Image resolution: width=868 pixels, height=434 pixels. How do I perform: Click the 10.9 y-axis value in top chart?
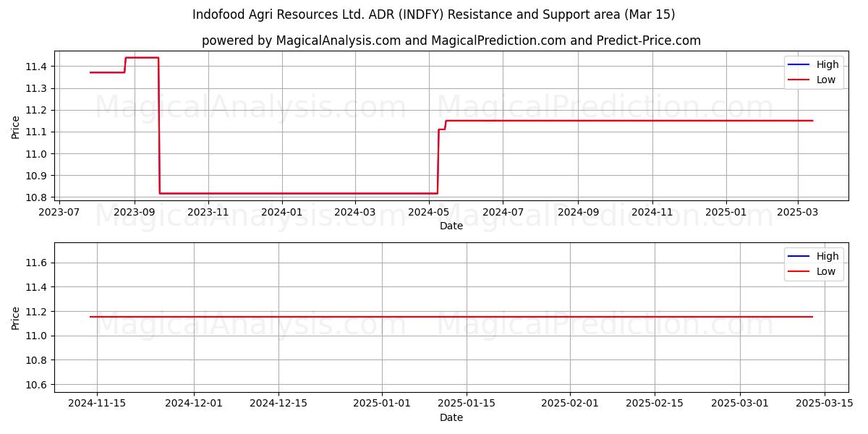pos(37,176)
